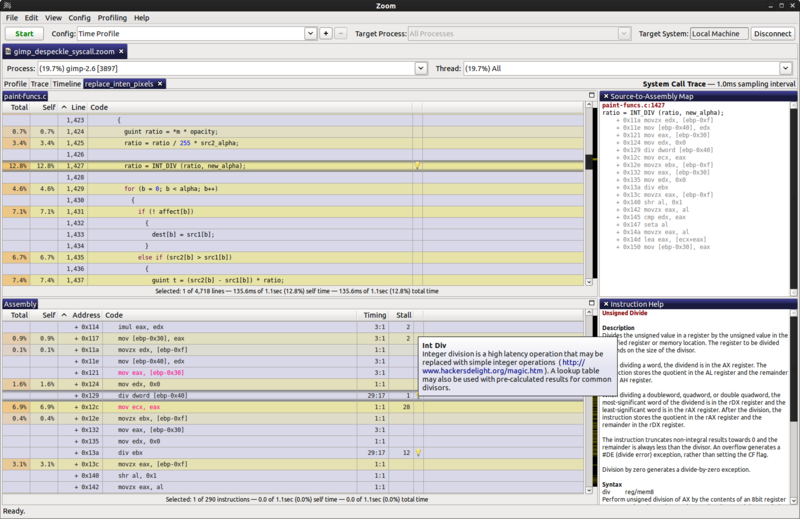Open the Help menu
The height and width of the screenshot is (519, 800).
(x=142, y=18)
